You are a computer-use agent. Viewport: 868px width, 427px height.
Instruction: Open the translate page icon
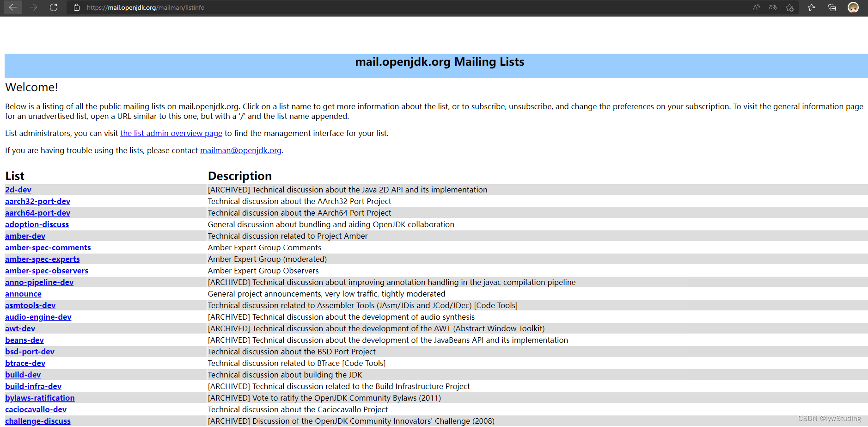[x=773, y=7]
